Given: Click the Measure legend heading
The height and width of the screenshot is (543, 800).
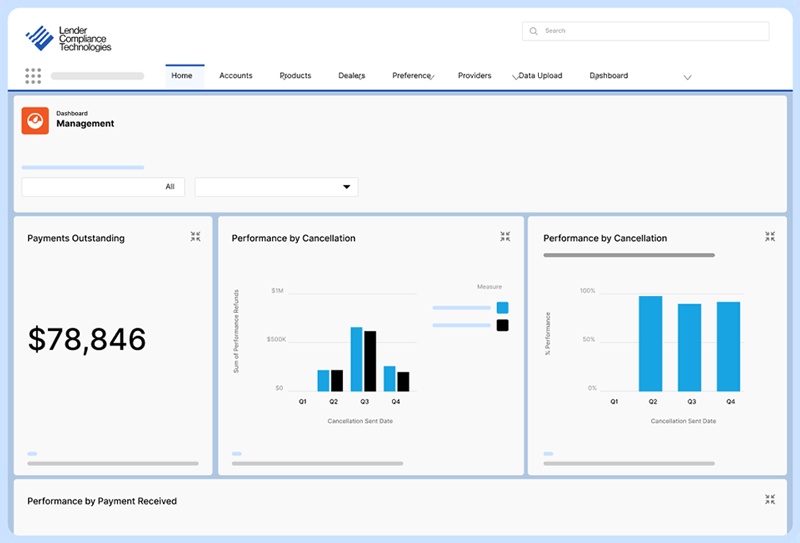Looking at the screenshot, I should [x=489, y=287].
